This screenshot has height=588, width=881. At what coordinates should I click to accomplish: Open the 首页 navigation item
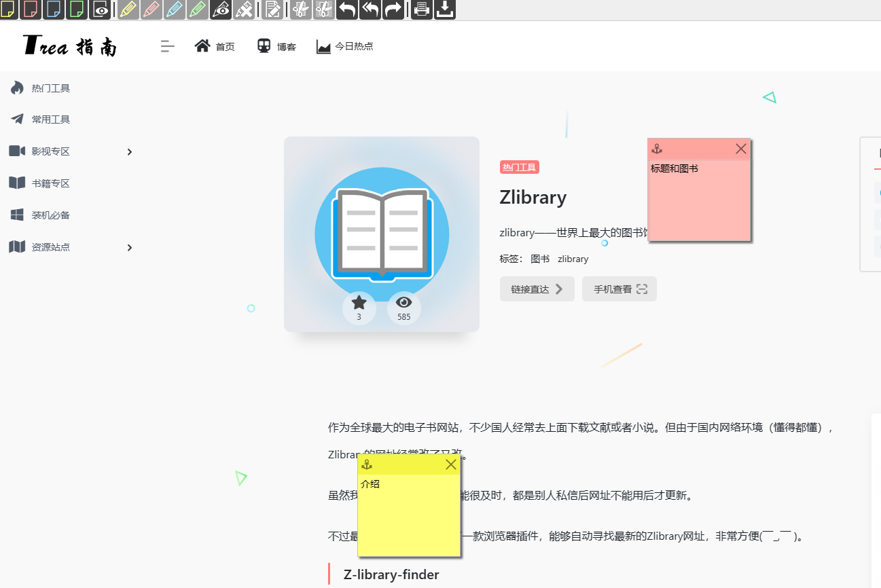(x=215, y=46)
